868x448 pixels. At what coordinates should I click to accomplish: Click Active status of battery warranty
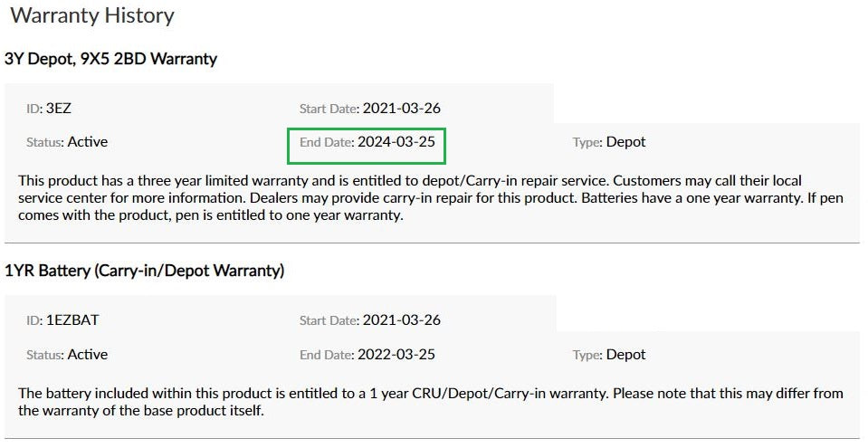click(x=88, y=355)
